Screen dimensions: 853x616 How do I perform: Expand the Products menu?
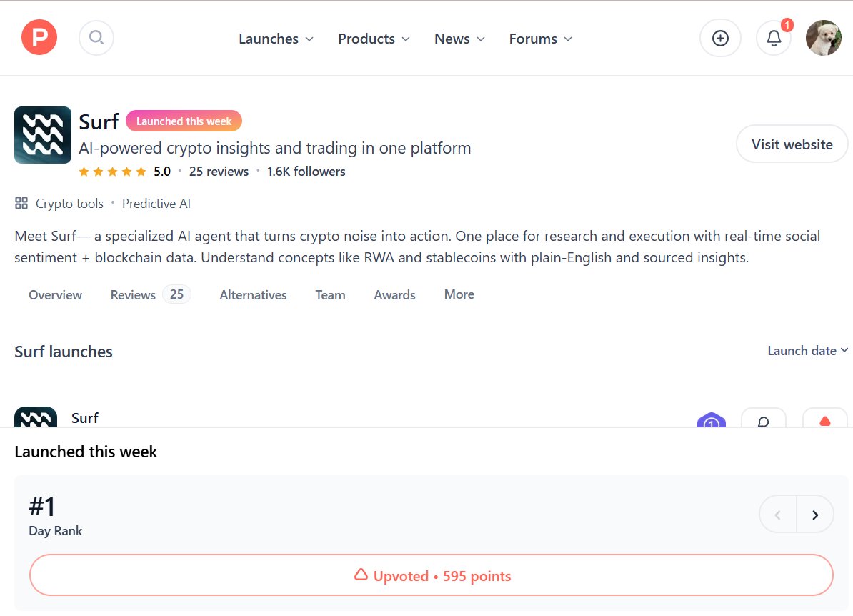(x=374, y=39)
